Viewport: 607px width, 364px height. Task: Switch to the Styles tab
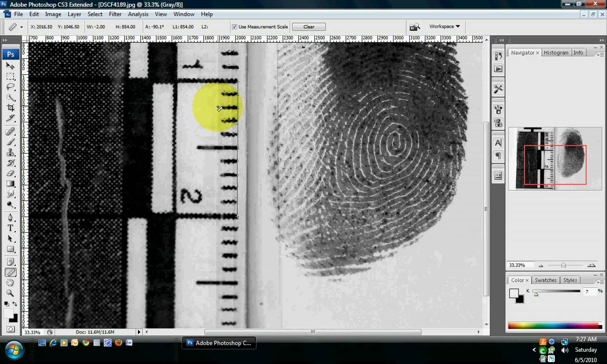[570, 280]
